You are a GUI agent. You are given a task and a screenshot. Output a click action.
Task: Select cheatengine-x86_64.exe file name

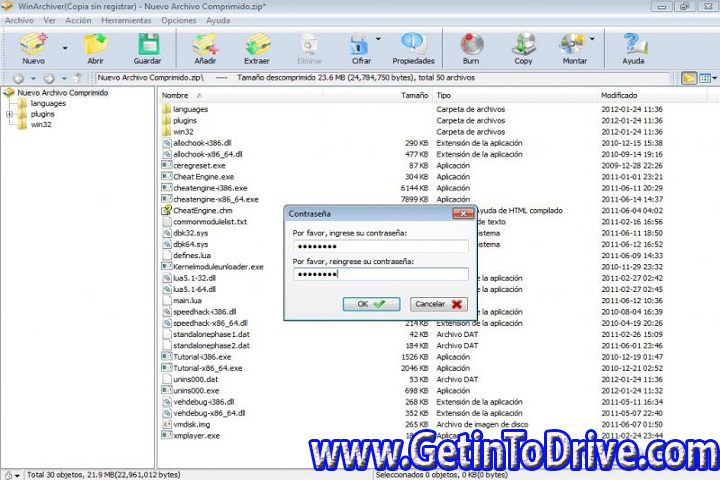216,199
